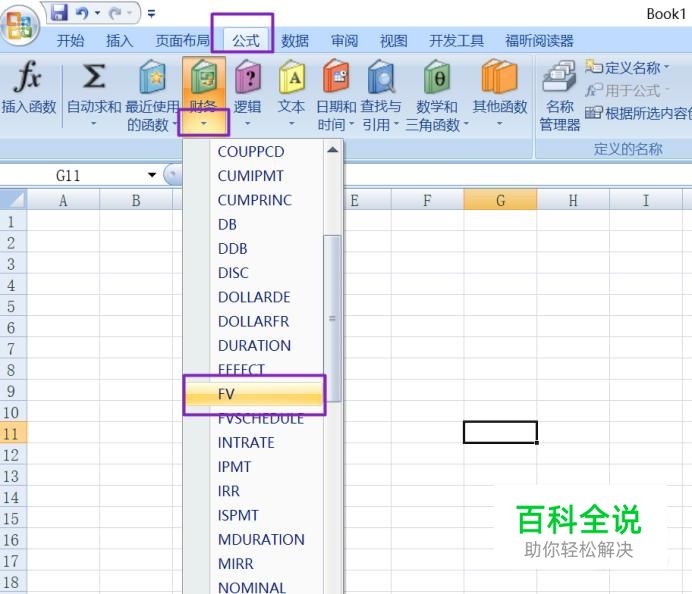The width and height of the screenshot is (692, 594).
Task: Choose DOLLARFR from the list
Action: coord(254,322)
